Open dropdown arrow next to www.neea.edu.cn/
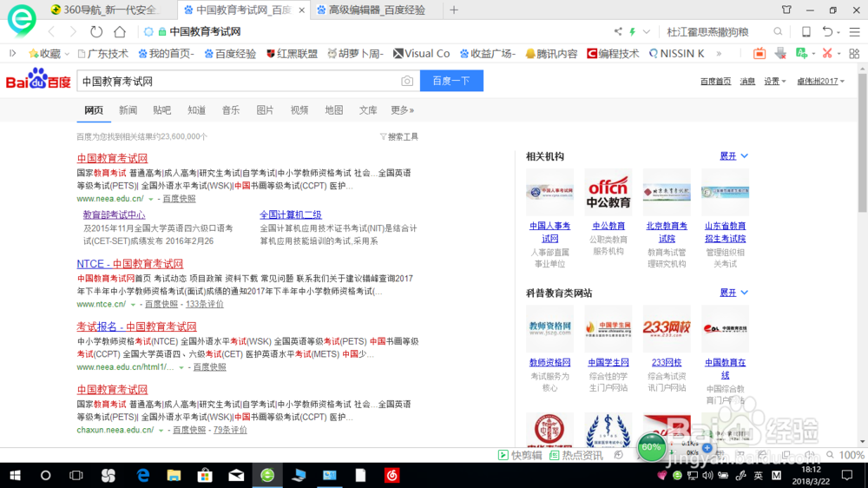Viewport: 868px width, 488px height. [x=150, y=199]
